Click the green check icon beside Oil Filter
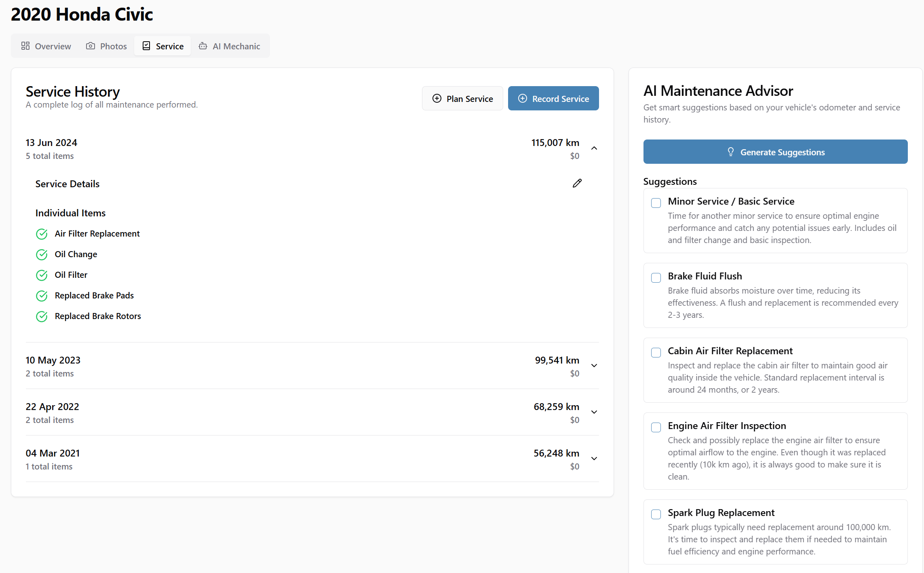 pyautogui.click(x=42, y=275)
